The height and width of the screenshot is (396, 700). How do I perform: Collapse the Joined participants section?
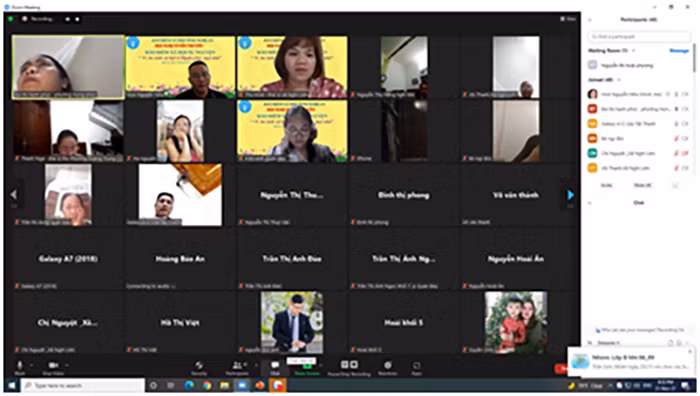pos(619,80)
